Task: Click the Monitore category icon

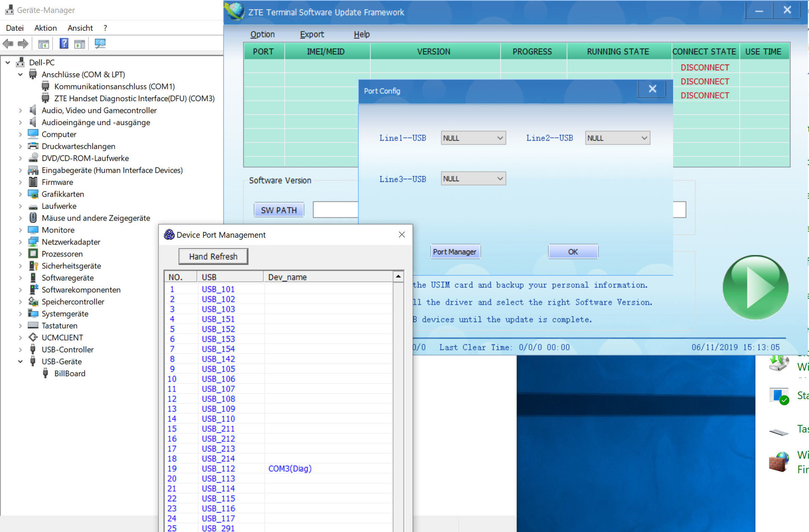Action: tap(33, 230)
